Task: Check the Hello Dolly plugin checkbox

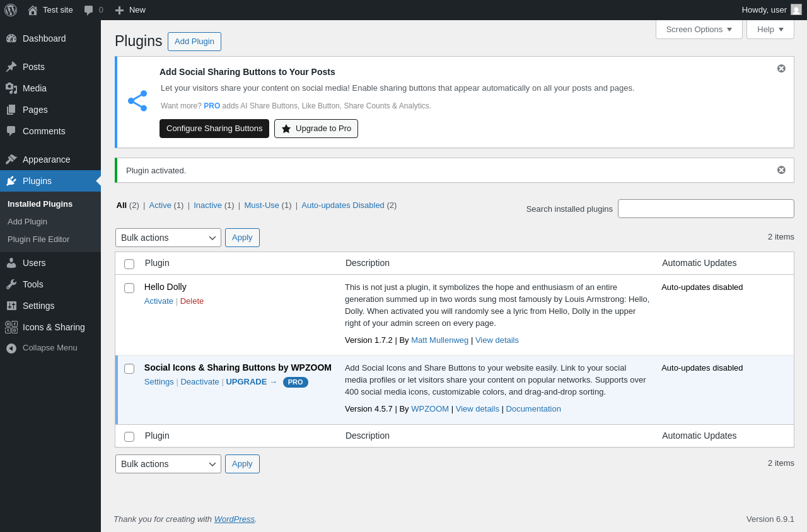Action: coord(129,288)
